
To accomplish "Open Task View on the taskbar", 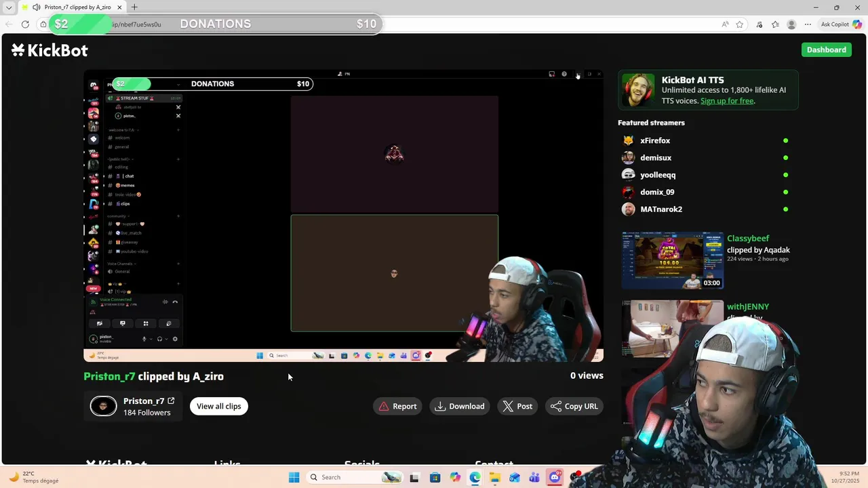I will pos(414,477).
